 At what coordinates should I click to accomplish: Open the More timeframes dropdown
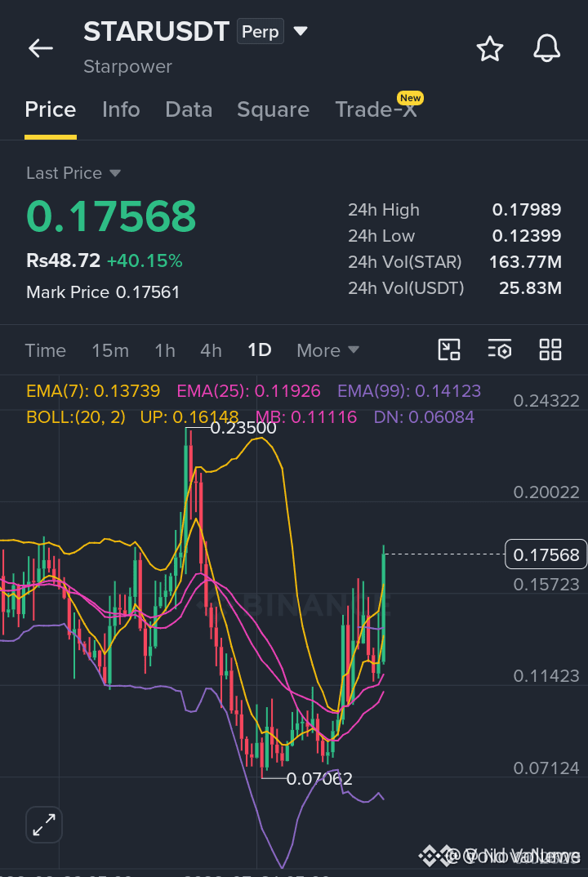(327, 350)
